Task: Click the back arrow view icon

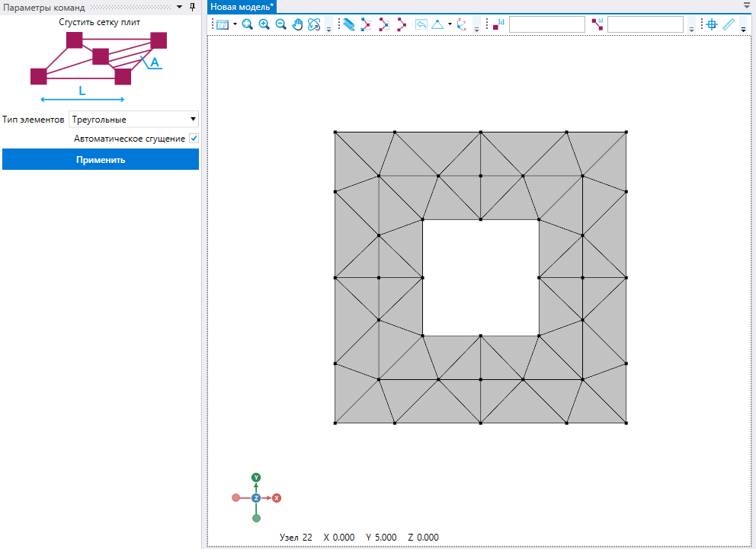Action: pyautogui.click(x=421, y=24)
